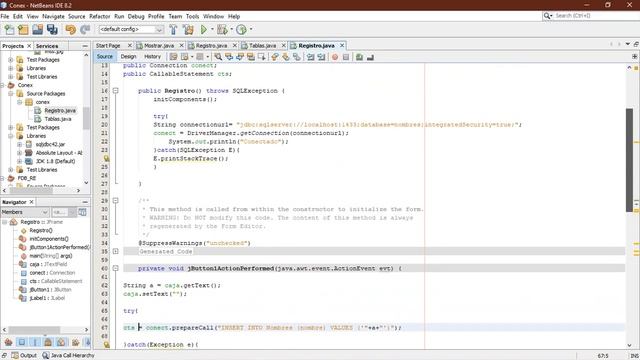640x360 pixels.
Task: Collapse the Registro() constructor code fold
Action: click(116, 91)
